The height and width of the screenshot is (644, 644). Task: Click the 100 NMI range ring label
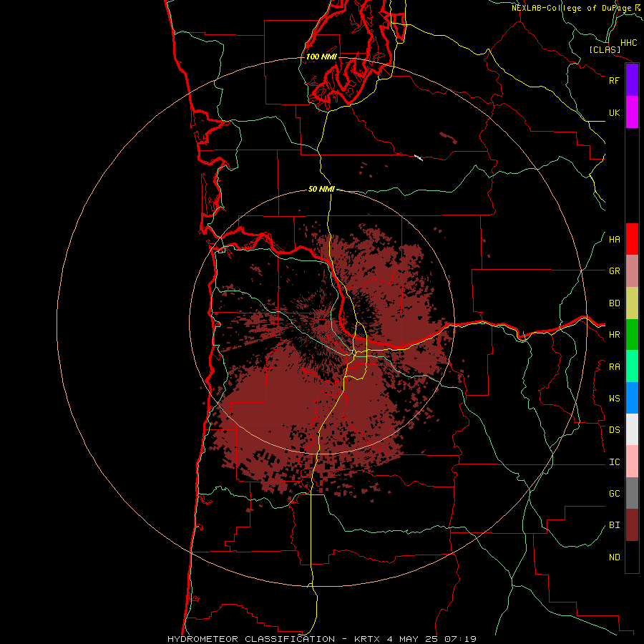pyautogui.click(x=321, y=57)
